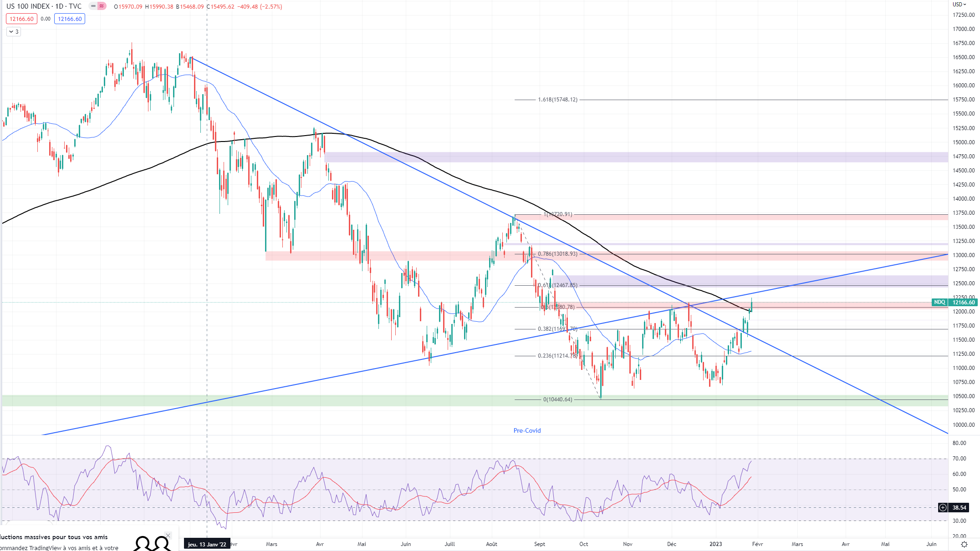Click the NDQ price label tag
Image resolution: width=980 pixels, height=551 pixels.
click(939, 303)
